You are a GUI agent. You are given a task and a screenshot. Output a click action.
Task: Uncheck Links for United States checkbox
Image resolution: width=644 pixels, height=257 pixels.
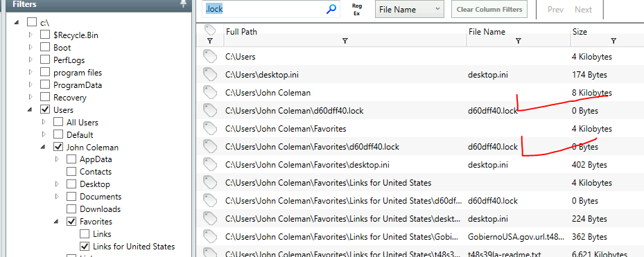[x=85, y=247]
